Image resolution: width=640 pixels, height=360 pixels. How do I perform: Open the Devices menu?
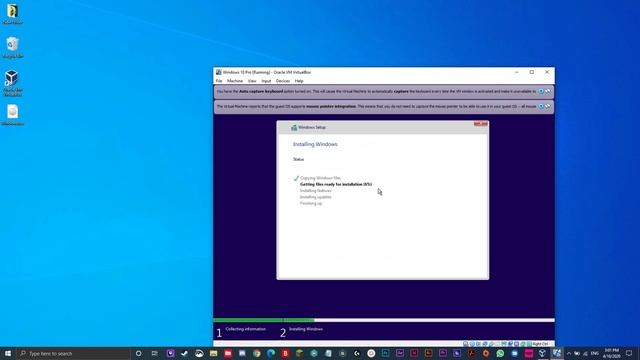[282, 81]
